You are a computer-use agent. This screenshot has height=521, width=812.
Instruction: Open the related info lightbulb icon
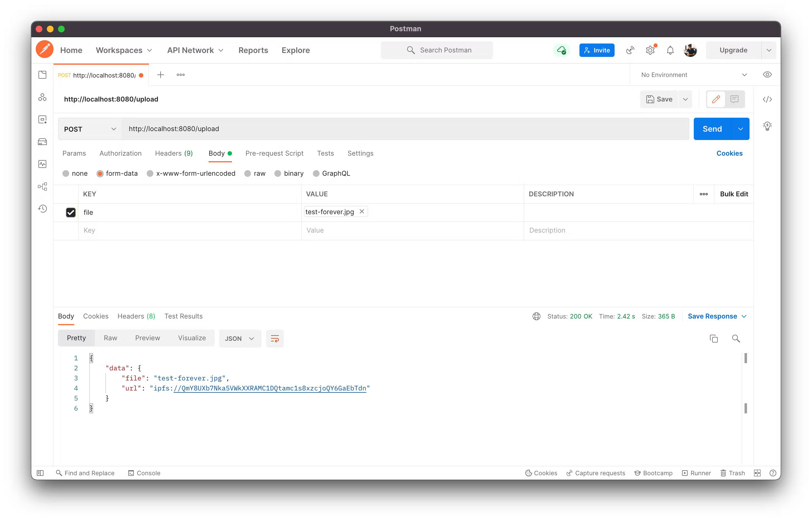point(767,126)
